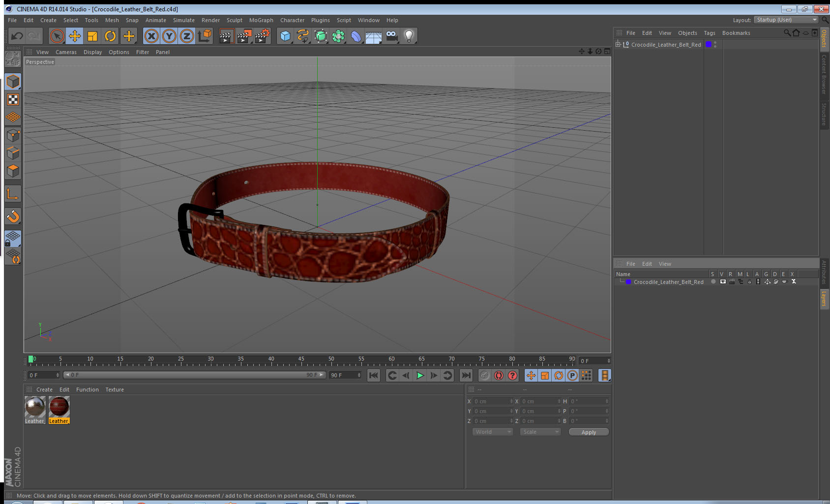The image size is (830, 504).
Task: Select the Rotate tool in top toolbar
Action: coord(110,36)
